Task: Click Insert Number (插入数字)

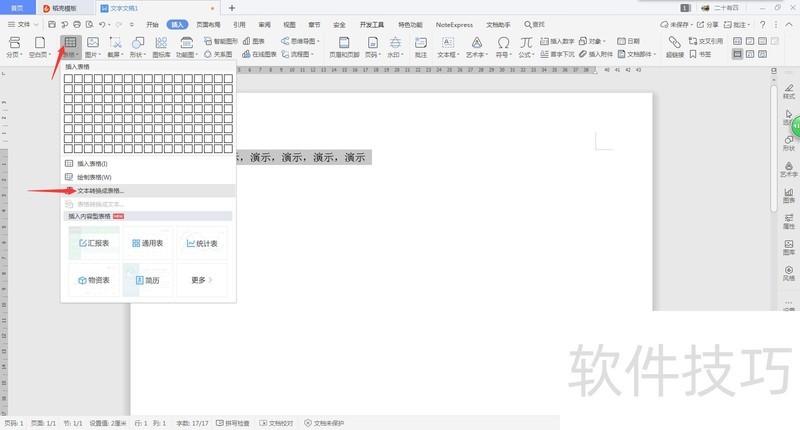Action: (x=557, y=41)
